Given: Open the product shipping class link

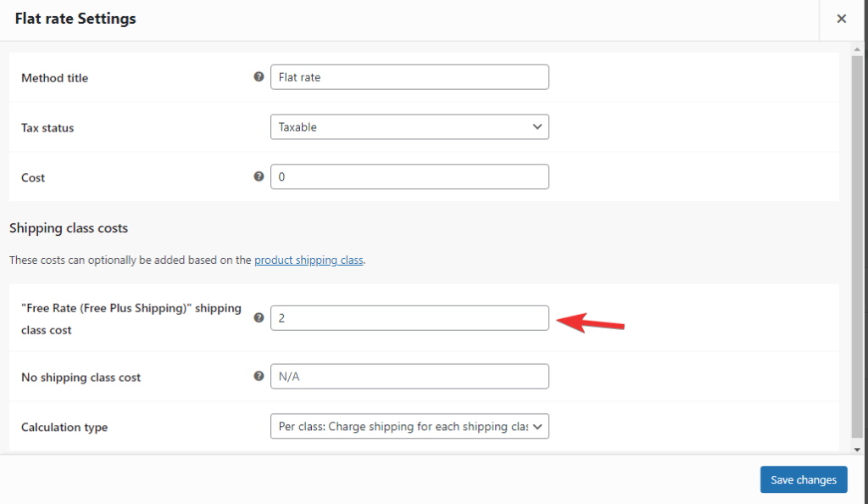Looking at the screenshot, I should (309, 260).
